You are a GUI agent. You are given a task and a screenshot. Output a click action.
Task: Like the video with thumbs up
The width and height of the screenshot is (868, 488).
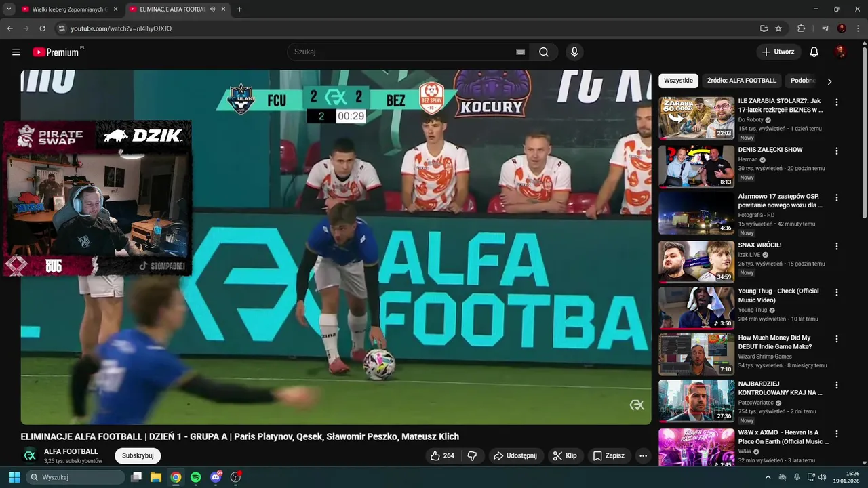click(442, 456)
